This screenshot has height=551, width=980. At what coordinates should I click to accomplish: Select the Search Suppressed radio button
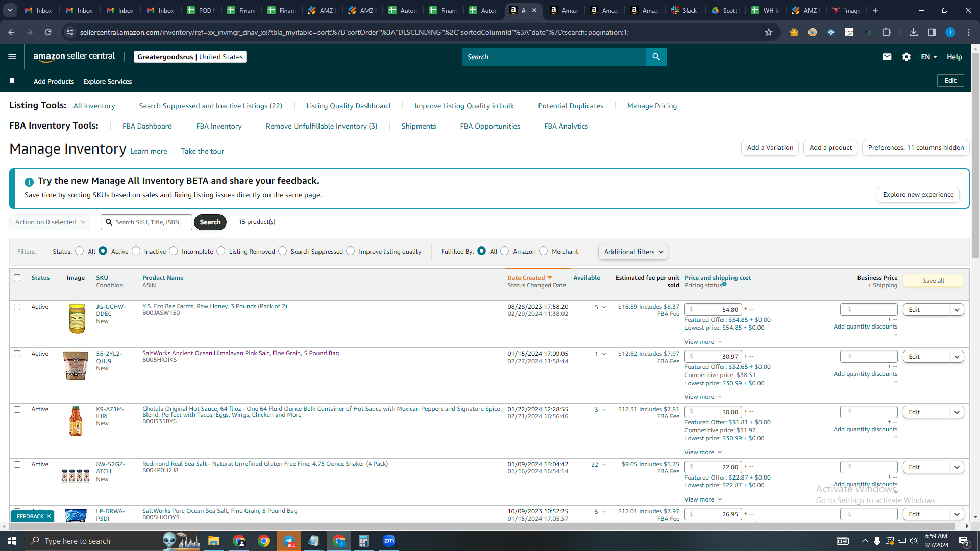pos(283,251)
